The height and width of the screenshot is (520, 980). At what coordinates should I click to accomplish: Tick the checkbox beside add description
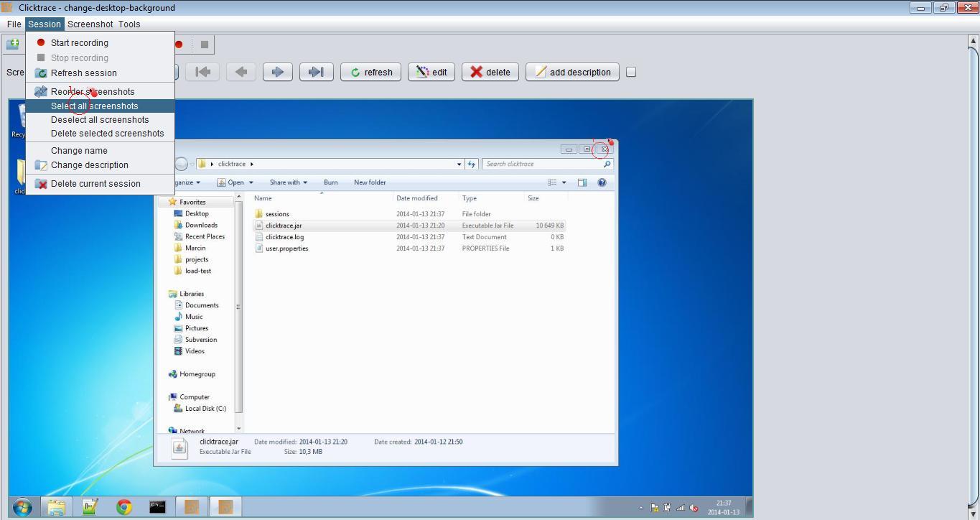(631, 72)
